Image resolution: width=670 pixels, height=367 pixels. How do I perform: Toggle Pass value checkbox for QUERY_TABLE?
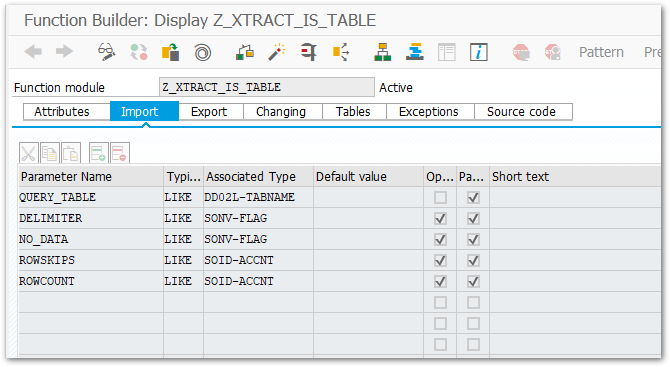[473, 197]
